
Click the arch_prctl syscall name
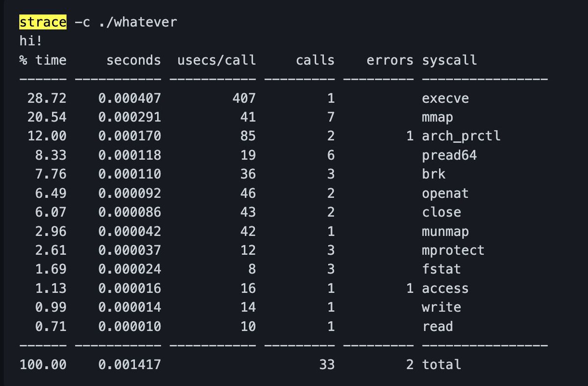click(x=461, y=136)
